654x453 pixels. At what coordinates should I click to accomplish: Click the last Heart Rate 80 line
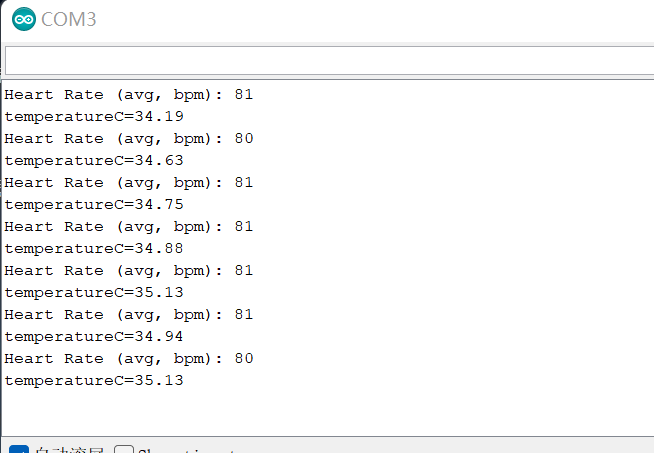129,359
